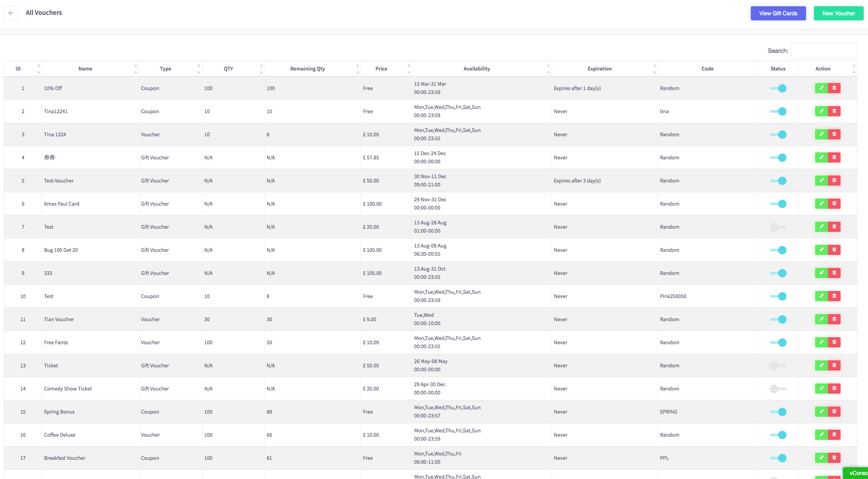Sort by Availability column header
Image resolution: width=868 pixels, height=479 pixels.
[481, 69]
